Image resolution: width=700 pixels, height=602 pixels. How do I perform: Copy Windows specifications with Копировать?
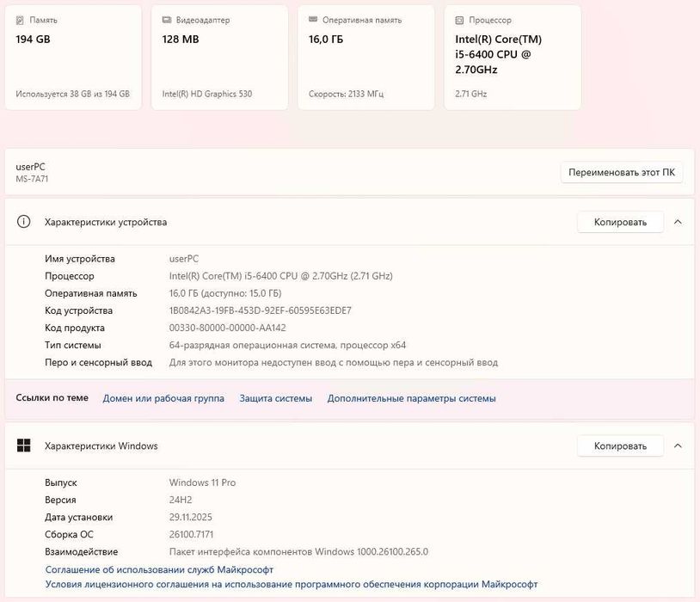tap(620, 445)
